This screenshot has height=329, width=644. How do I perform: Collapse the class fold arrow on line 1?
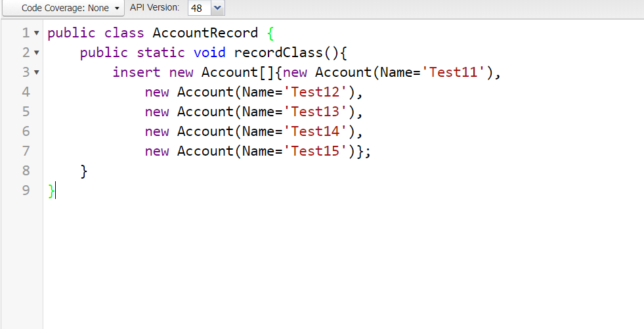pos(37,33)
